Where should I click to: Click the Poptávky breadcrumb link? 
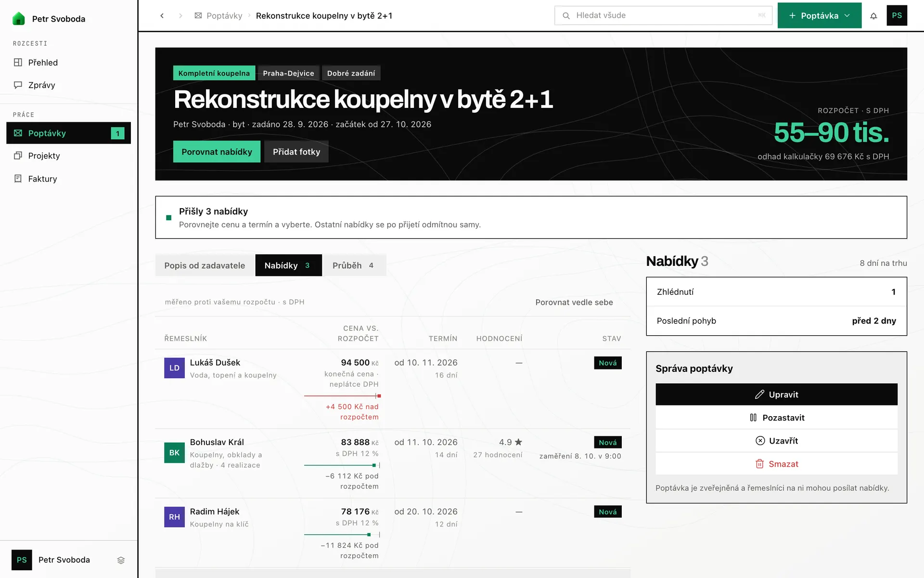tap(218, 16)
